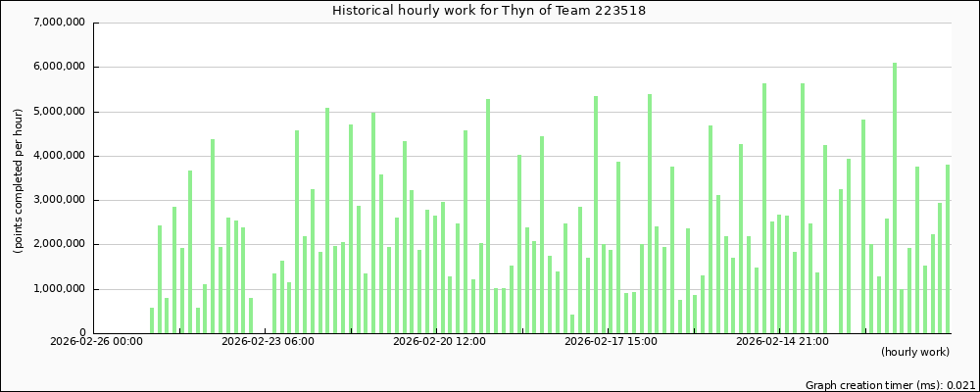Screen dimensions: 980x392
Task: Click the 2026-02-14 21:00 x-axis label
Action: 782,342
